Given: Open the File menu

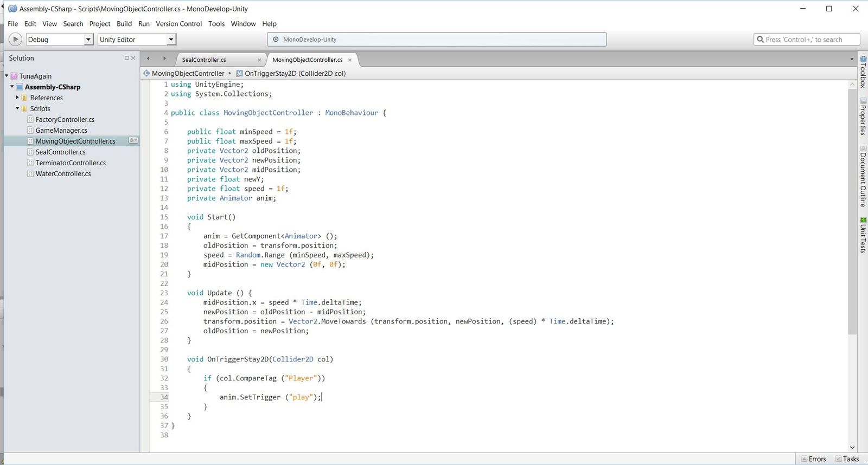Looking at the screenshot, I should 13,24.
